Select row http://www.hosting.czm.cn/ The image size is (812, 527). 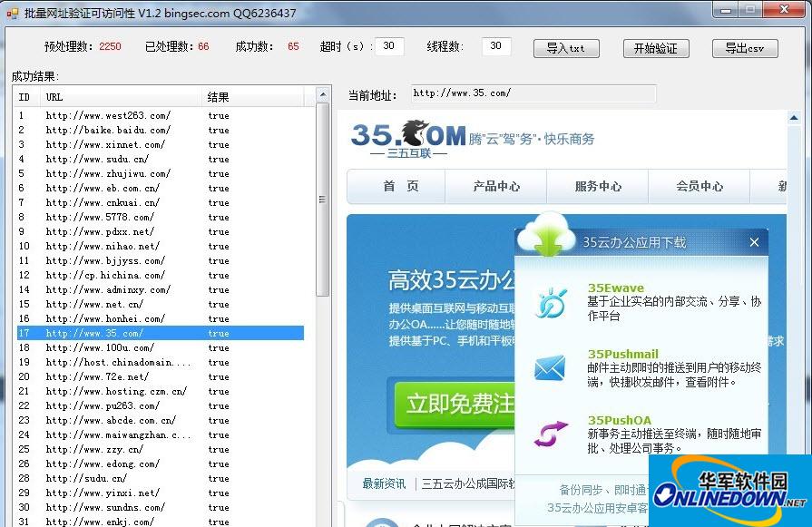point(159,391)
